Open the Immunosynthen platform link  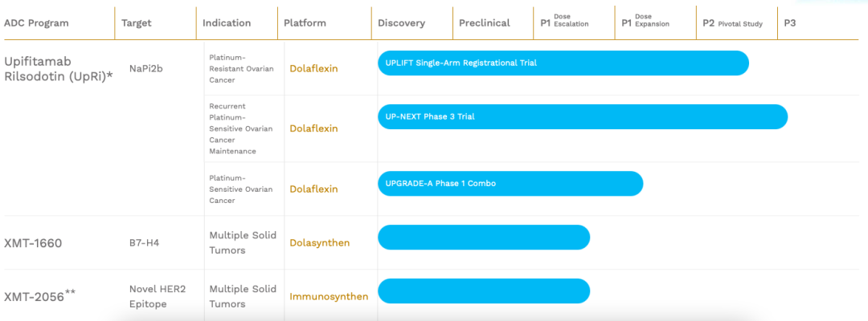[x=329, y=296]
